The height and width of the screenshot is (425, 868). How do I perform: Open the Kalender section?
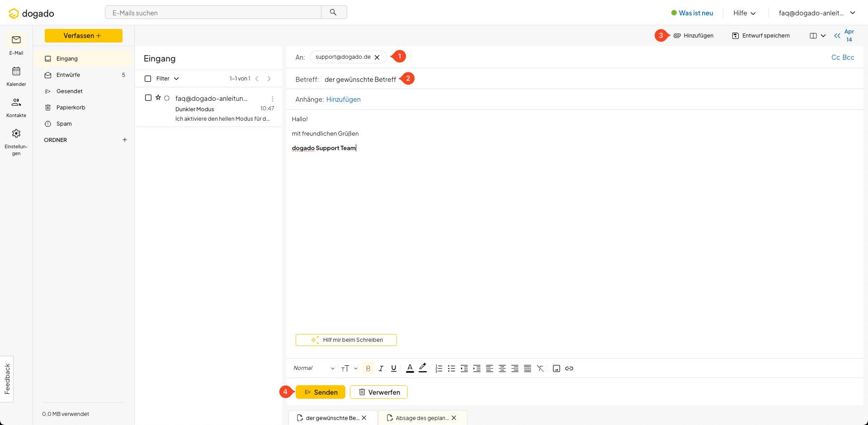16,76
